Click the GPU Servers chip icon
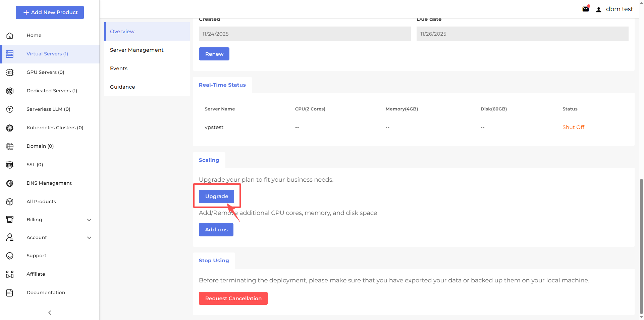The image size is (644, 320). (10, 72)
